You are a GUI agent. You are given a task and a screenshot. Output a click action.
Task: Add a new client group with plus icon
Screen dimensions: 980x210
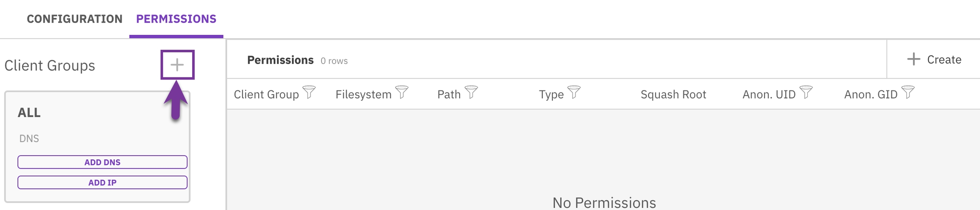pos(177,65)
